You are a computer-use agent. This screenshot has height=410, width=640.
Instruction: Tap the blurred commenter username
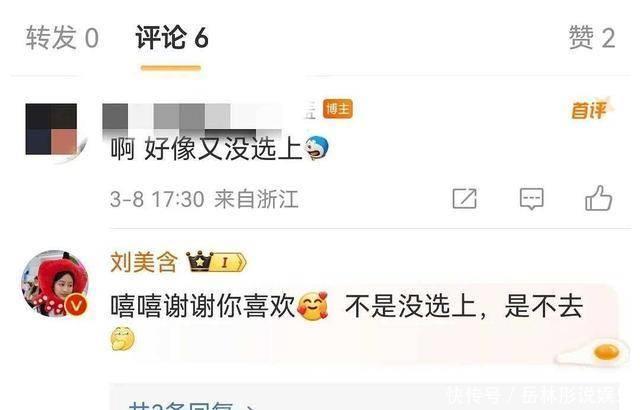(192, 117)
